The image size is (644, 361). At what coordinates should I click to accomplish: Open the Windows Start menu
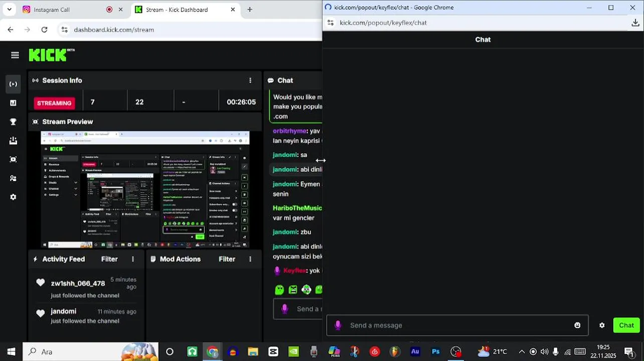pyautogui.click(x=11, y=351)
